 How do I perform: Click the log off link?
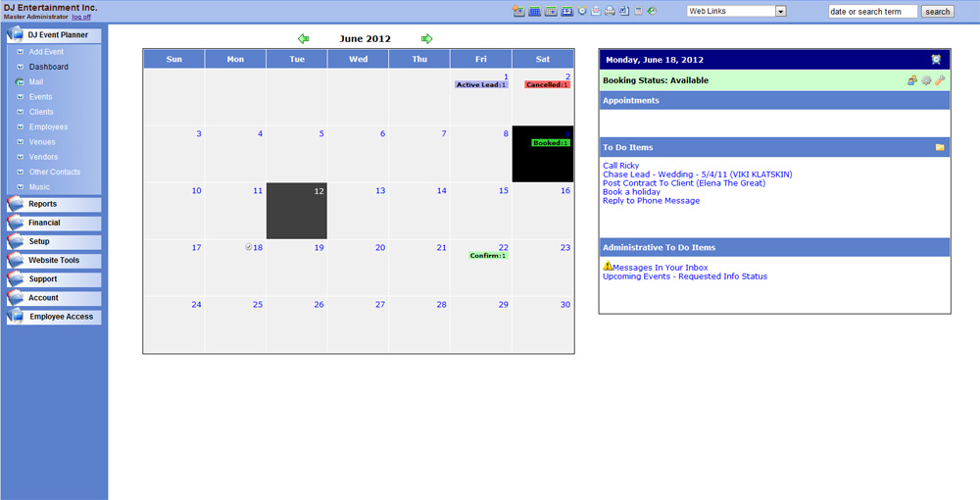click(81, 17)
